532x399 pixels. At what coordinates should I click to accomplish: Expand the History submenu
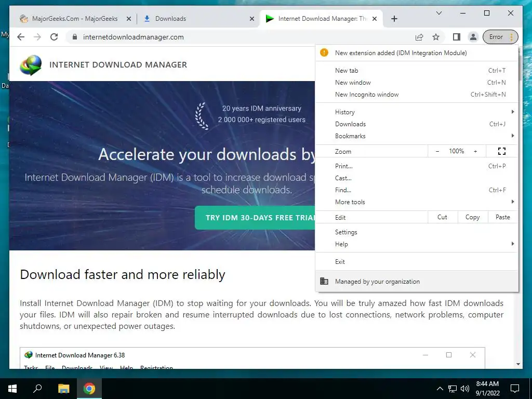tap(416, 112)
